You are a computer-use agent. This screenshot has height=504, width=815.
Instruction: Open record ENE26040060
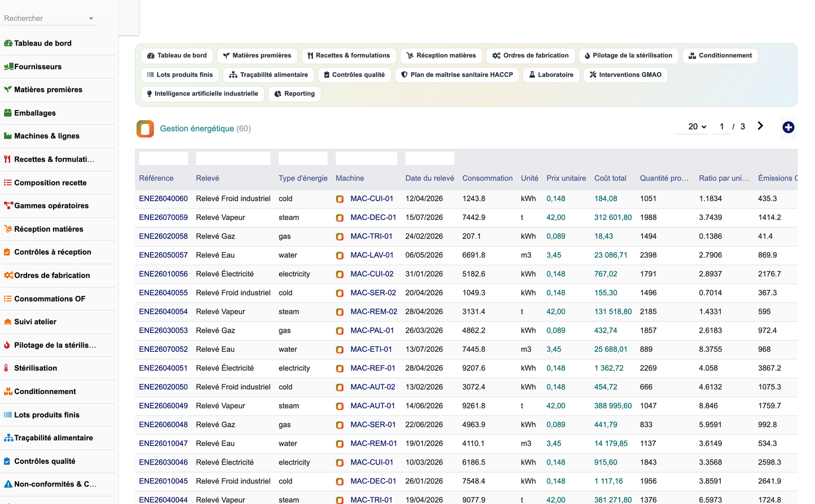click(164, 198)
